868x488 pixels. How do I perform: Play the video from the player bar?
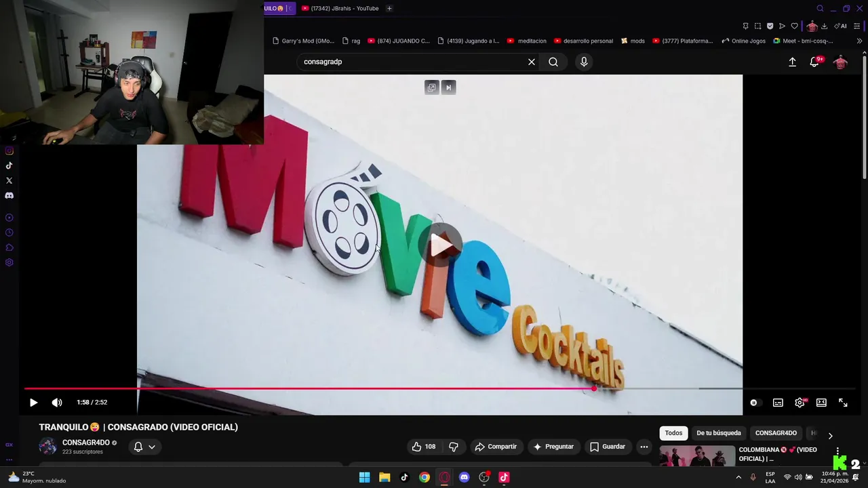click(x=33, y=403)
